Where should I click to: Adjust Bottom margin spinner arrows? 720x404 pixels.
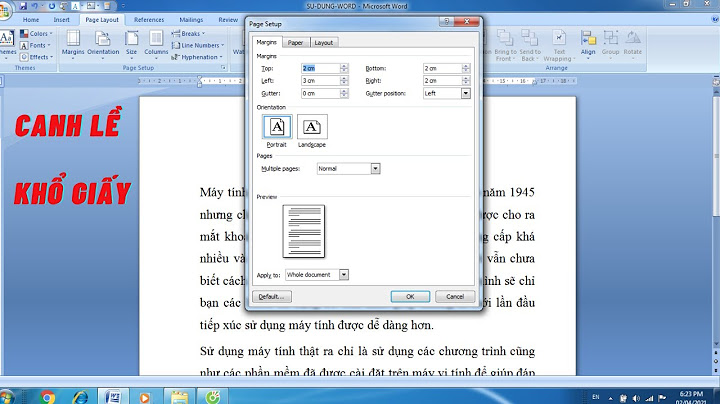click(466, 68)
